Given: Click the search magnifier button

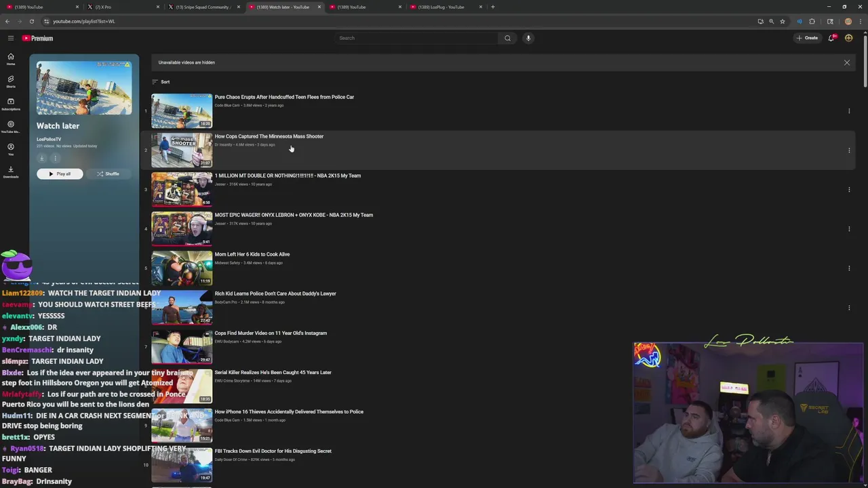Looking at the screenshot, I should pos(507,38).
